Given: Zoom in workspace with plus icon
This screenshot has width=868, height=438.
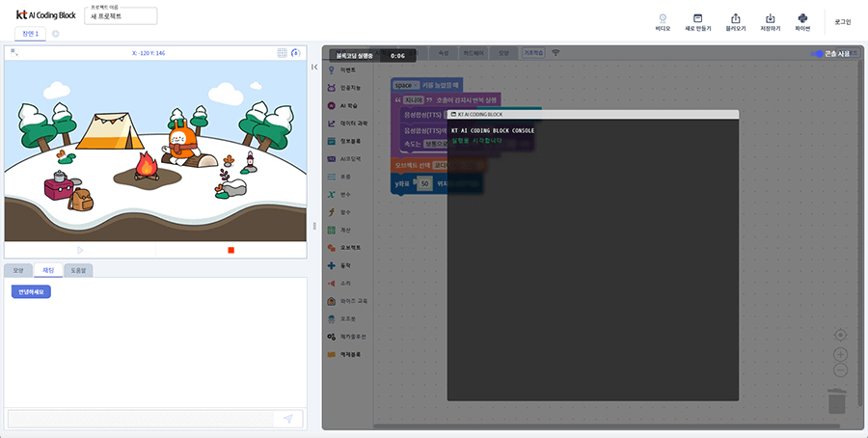Looking at the screenshot, I should click(840, 354).
